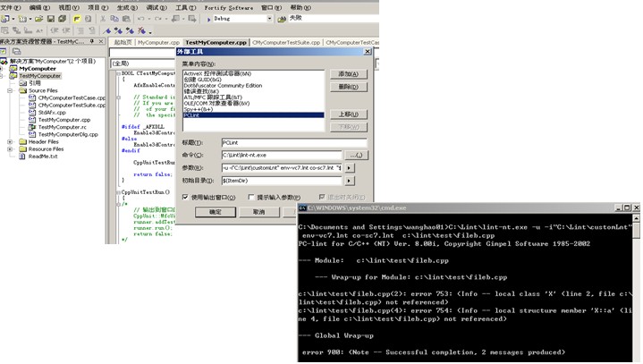Open the Fortify Software menu
Viewport: 643px width, 364px height.
click(228, 8)
